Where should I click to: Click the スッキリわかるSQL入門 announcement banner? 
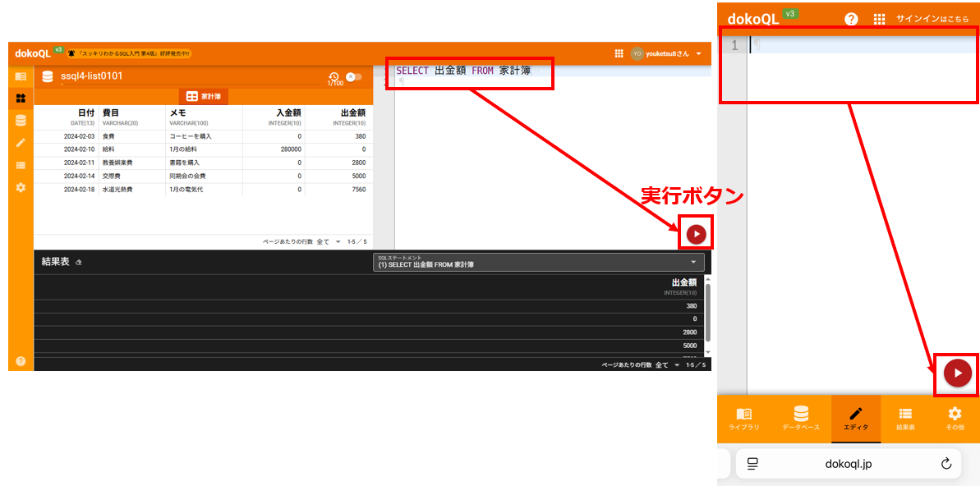pyautogui.click(x=129, y=53)
